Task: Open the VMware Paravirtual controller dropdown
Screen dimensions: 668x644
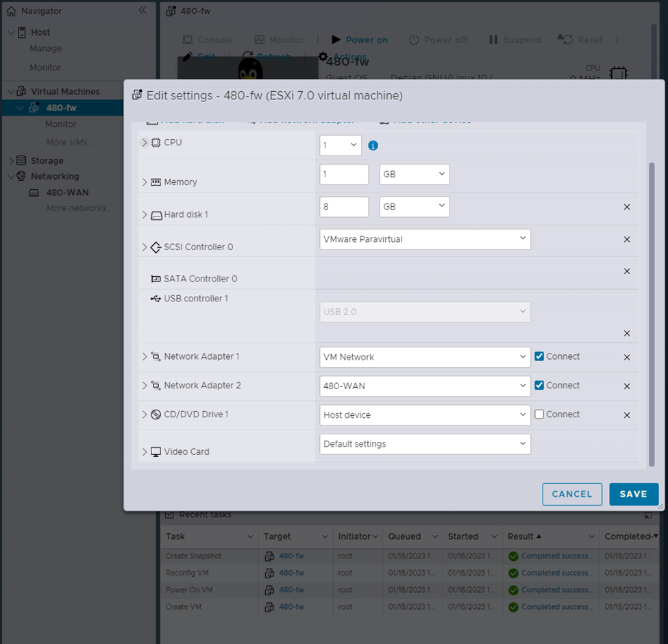Action: 425,239
